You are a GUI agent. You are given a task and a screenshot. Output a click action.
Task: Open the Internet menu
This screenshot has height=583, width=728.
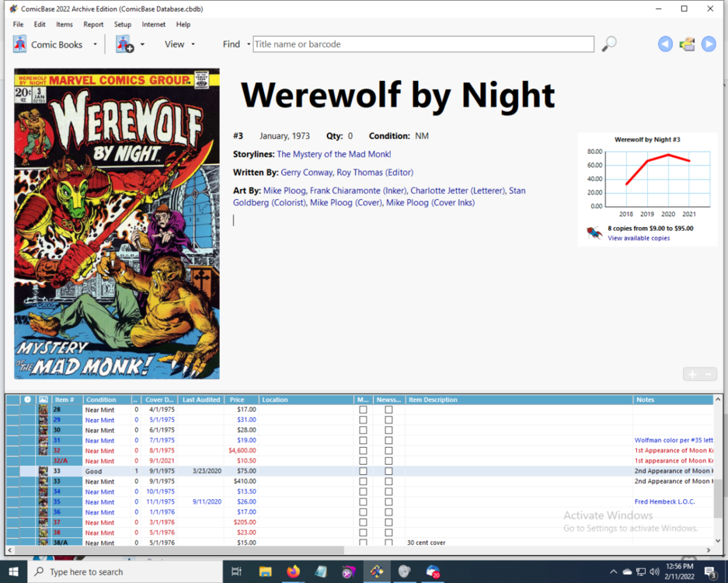[x=153, y=24]
